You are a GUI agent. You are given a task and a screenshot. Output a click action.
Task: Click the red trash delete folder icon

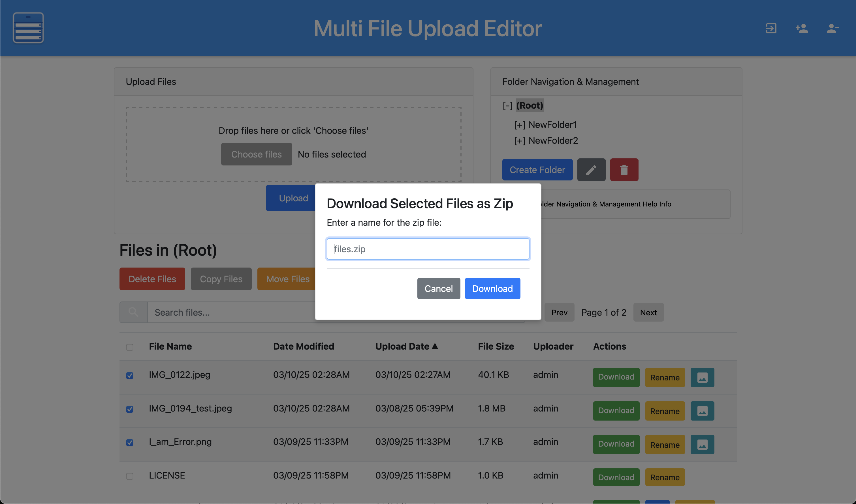point(624,170)
